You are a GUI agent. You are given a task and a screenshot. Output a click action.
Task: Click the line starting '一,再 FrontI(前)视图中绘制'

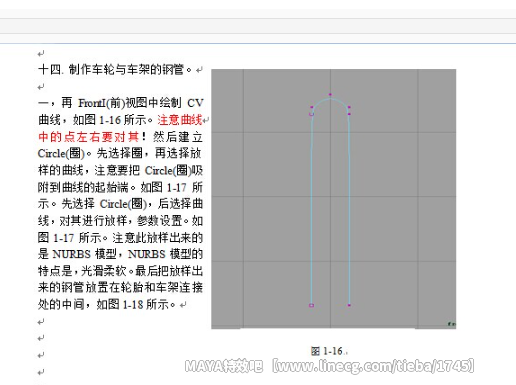pos(120,103)
